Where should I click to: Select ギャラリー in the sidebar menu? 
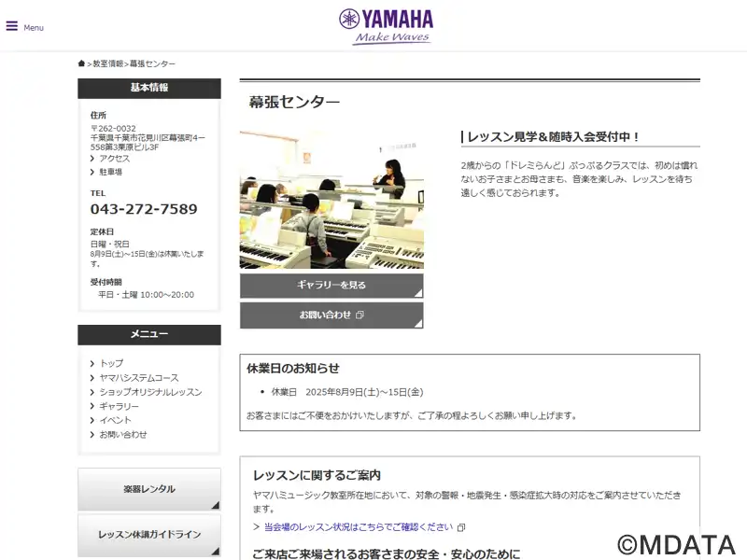[x=120, y=407]
